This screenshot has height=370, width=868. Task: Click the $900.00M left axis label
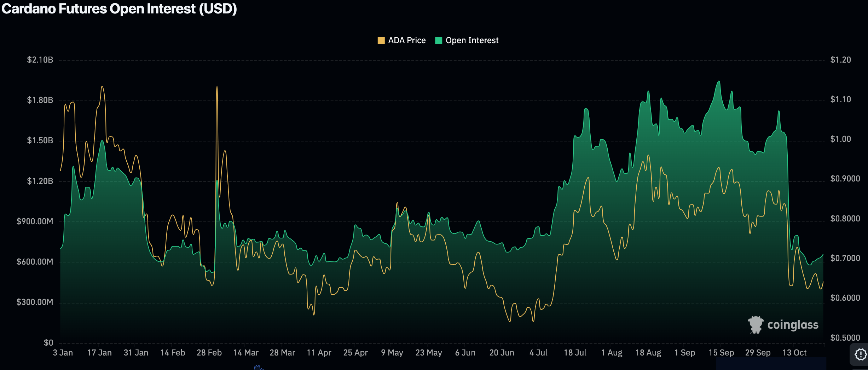[35, 221]
